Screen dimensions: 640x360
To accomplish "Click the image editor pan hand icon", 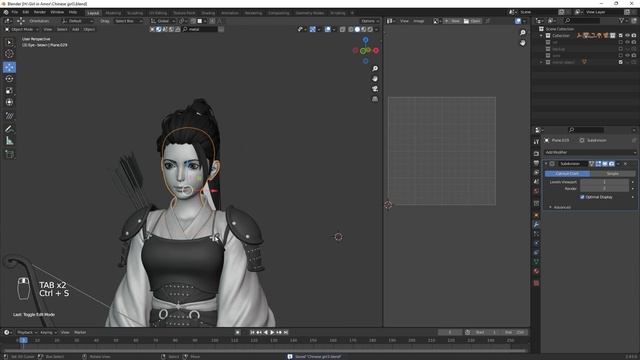I will click(x=522, y=42).
